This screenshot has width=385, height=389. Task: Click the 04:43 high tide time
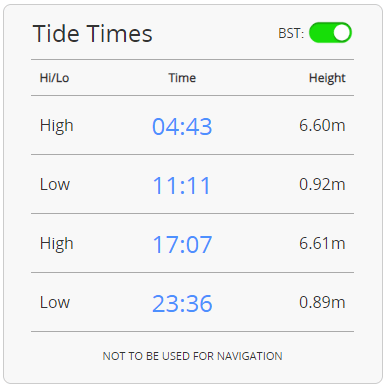[x=182, y=126]
